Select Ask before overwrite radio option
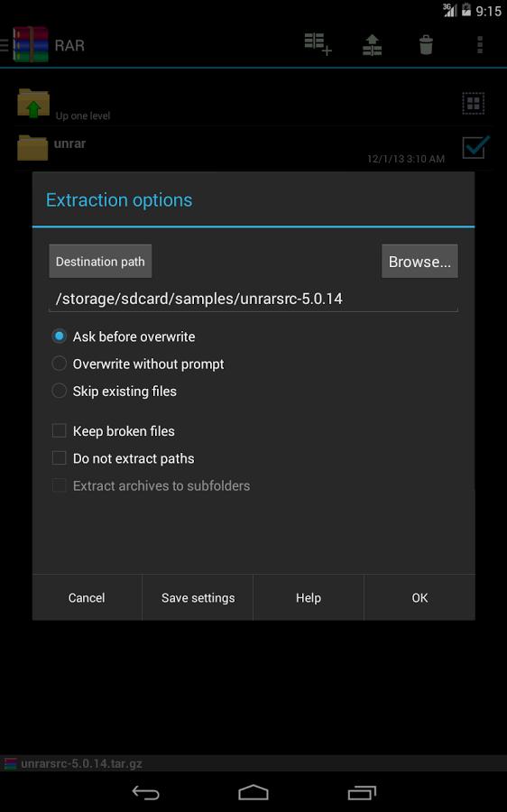Image resolution: width=507 pixels, height=812 pixels. (x=124, y=337)
